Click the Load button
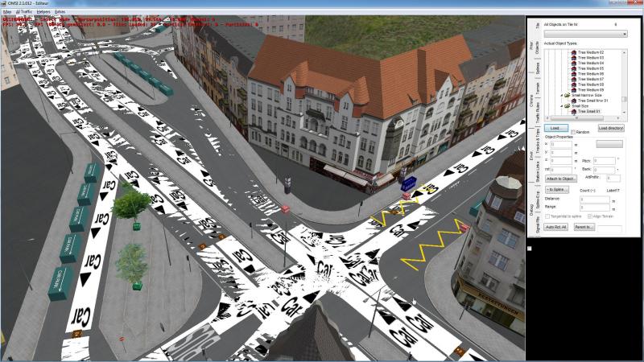This screenshot has width=644, height=362. coord(556,128)
